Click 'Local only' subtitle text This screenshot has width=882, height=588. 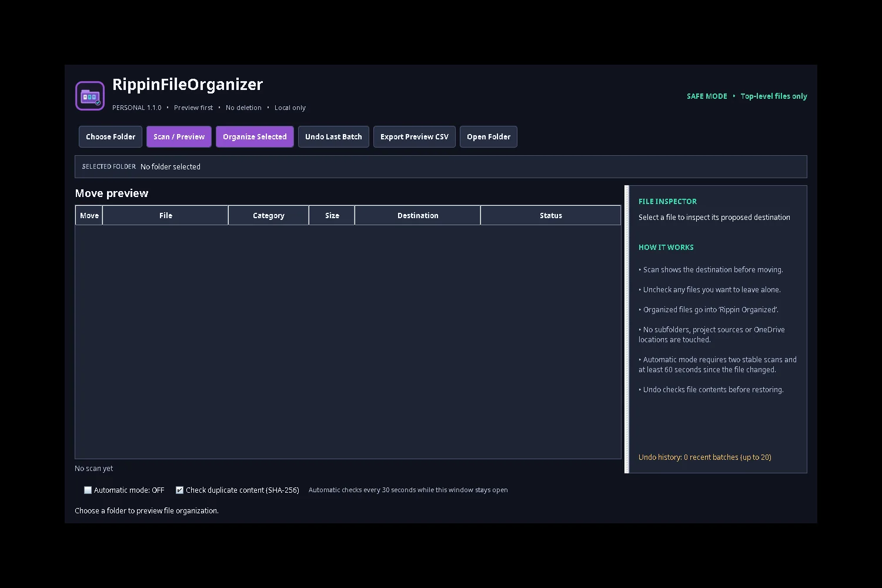290,108
